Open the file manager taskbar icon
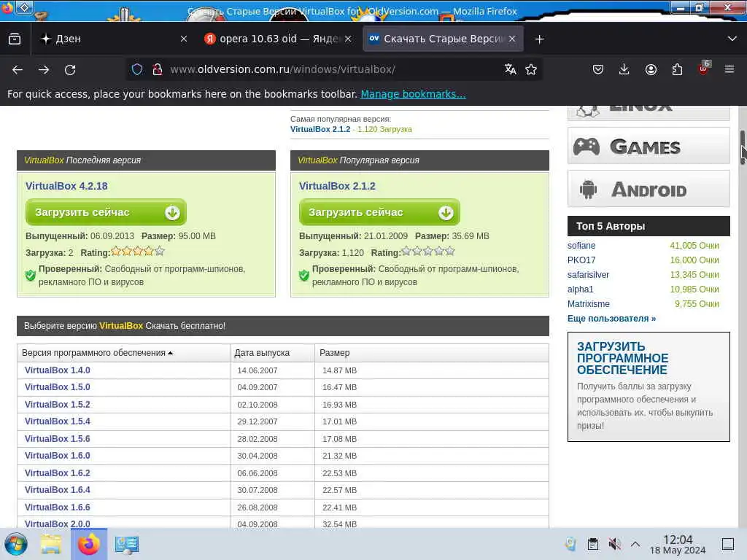Viewport: 747px width, 560px height. click(50, 544)
